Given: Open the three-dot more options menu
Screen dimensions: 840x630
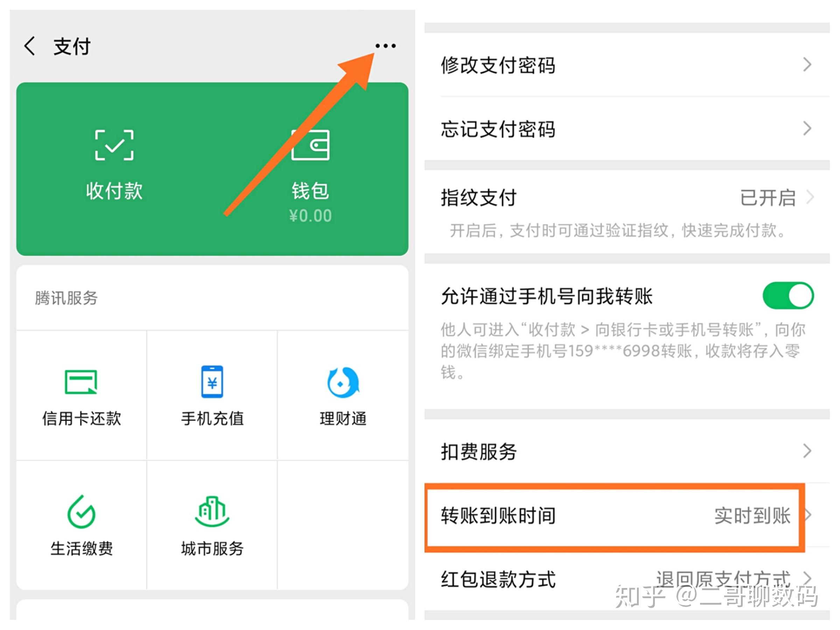Looking at the screenshot, I should click(x=385, y=46).
